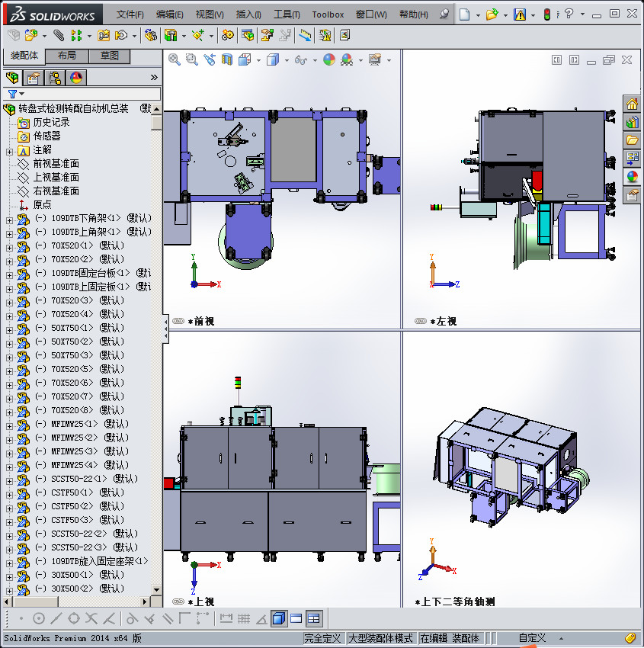Image resolution: width=644 pixels, height=648 pixels.
Task: Click the Edit Appearance color sphere icon
Action: [328, 60]
